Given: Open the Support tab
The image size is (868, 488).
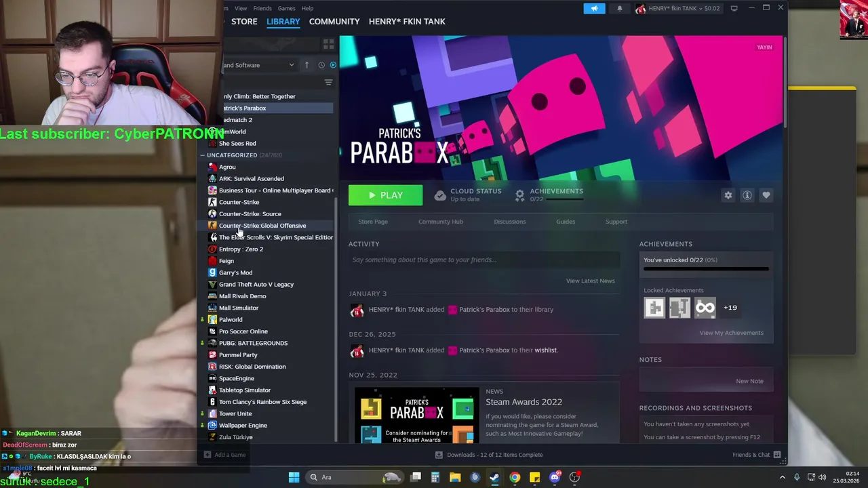Looking at the screenshot, I should click(616, 222).
